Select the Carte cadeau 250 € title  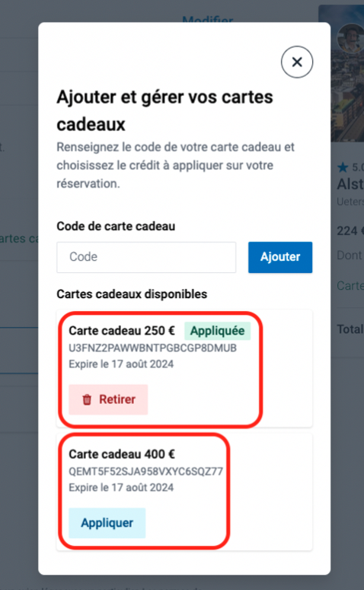click(122, 331)
